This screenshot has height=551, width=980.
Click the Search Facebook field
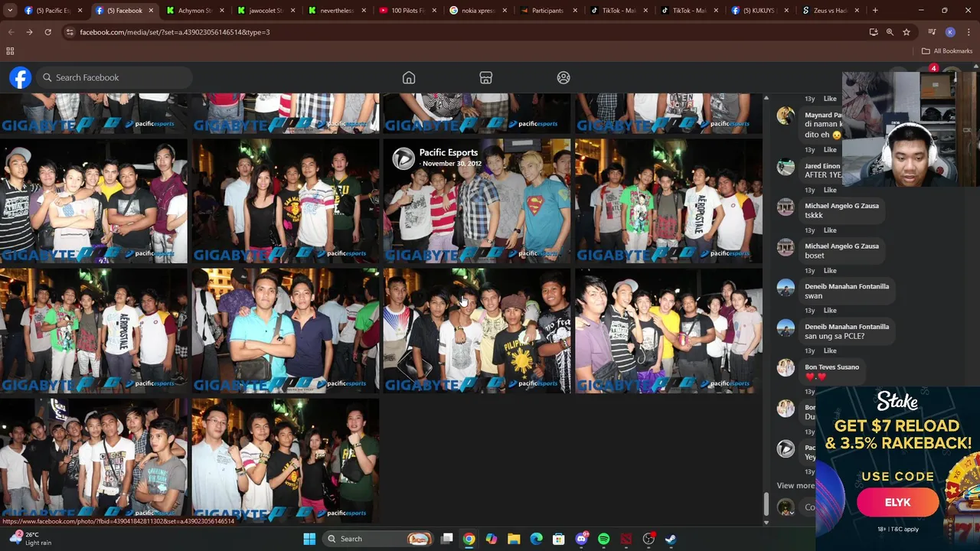coord(115,77)
